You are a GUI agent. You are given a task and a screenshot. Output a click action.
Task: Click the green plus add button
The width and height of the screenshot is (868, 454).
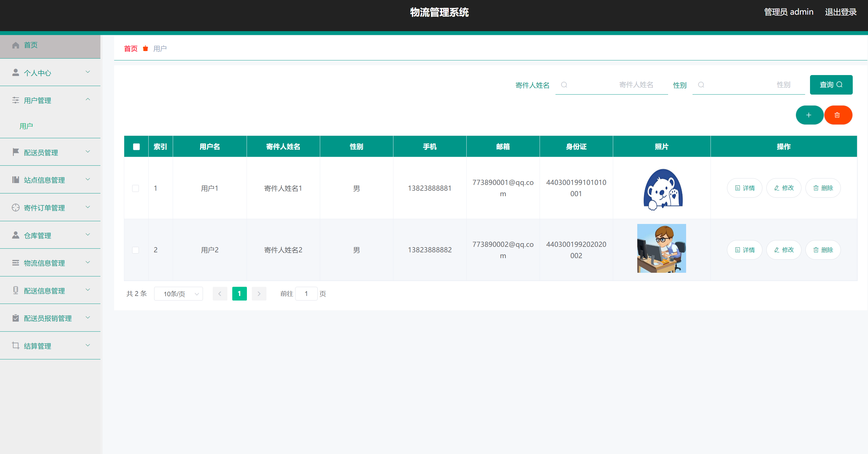(809, 115)
